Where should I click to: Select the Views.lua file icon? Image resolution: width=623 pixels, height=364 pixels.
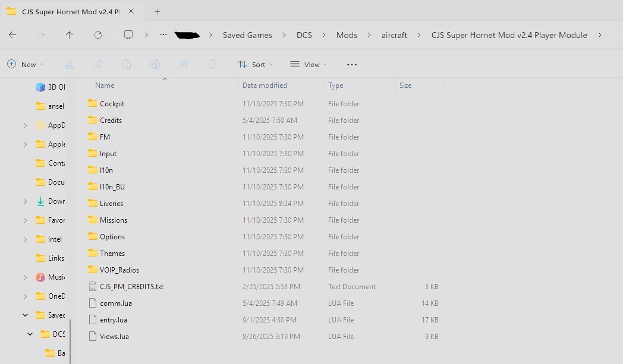coord(93,336)
